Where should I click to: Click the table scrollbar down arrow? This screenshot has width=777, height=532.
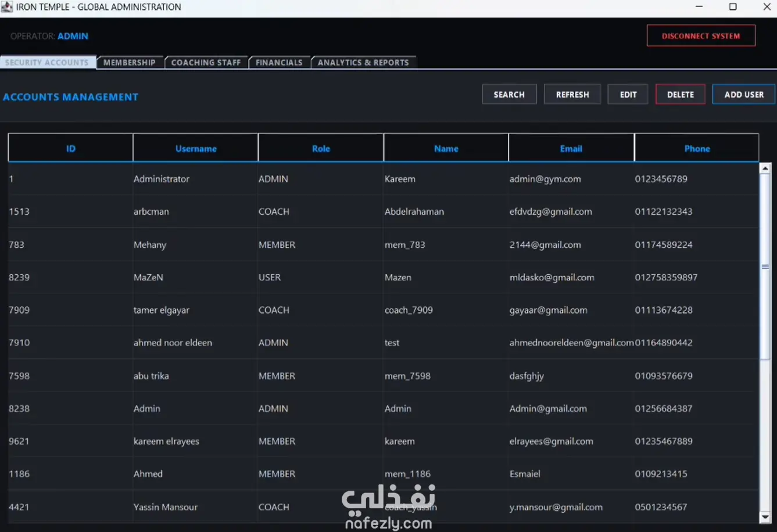[765, 517]
